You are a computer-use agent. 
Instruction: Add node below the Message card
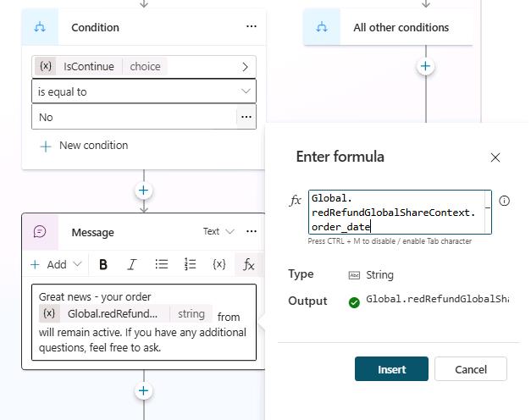pos(144,391)
